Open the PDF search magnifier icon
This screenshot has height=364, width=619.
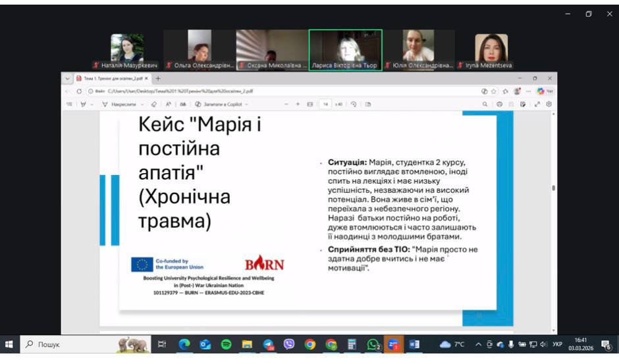485,104
